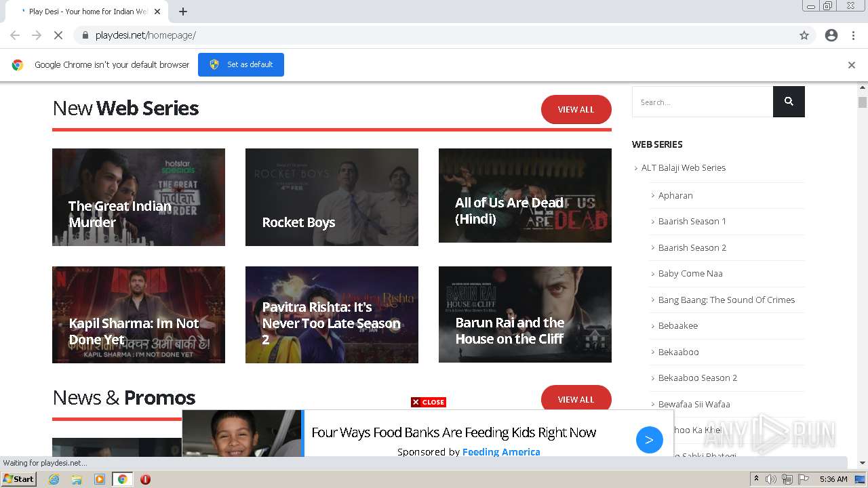868x488 pixels.
Task: Open the Feeding America sponsor link
Action: [501, 452]
